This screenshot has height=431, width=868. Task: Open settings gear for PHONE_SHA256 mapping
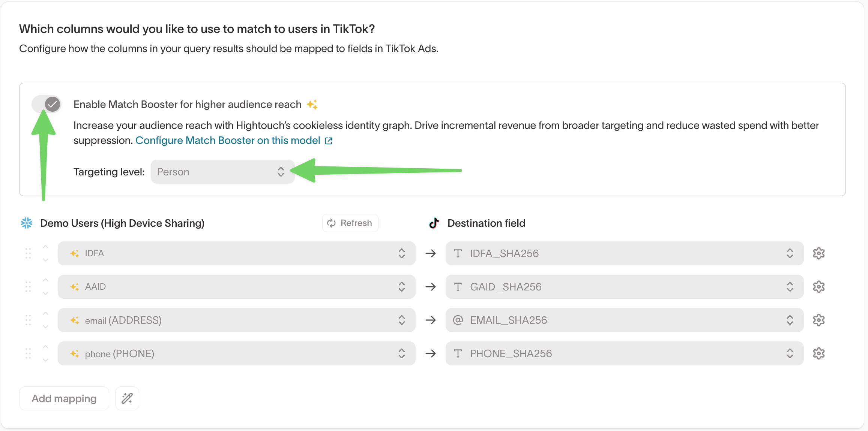click(819, 353)
